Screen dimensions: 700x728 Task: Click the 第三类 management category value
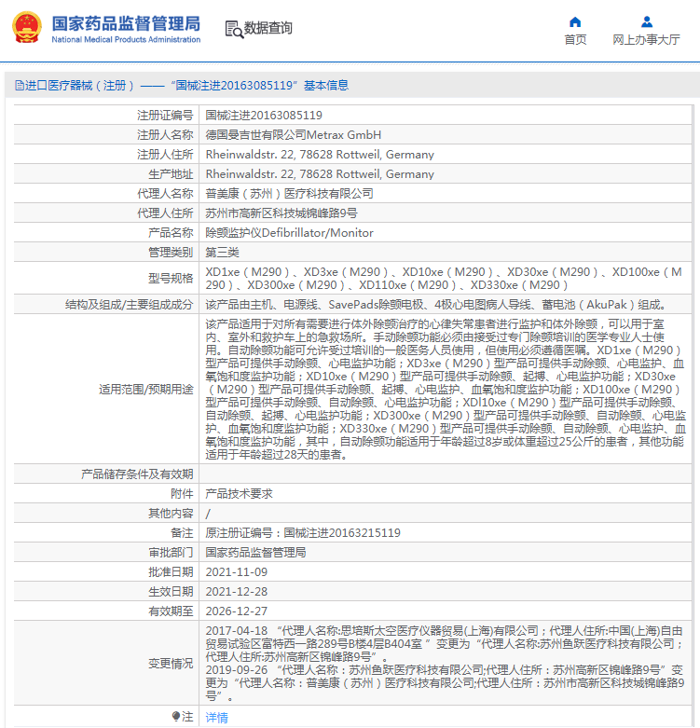pyautogui.click(x=223, y=253)
